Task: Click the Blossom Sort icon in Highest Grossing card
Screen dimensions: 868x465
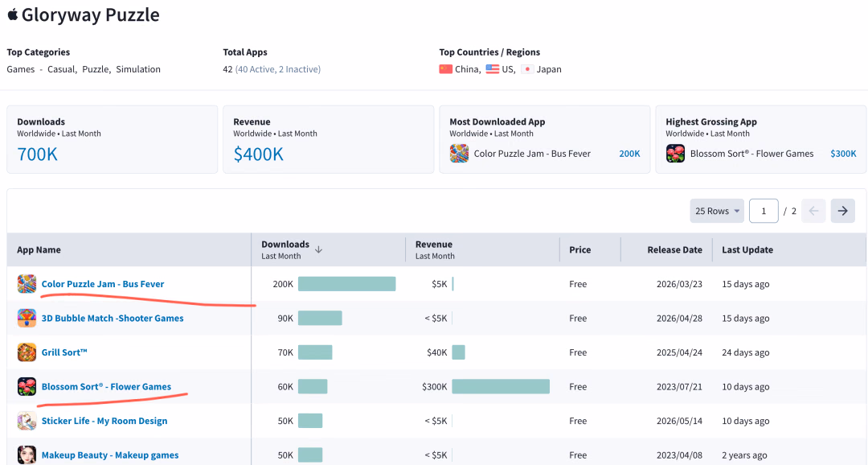Action: pos(675,154)
